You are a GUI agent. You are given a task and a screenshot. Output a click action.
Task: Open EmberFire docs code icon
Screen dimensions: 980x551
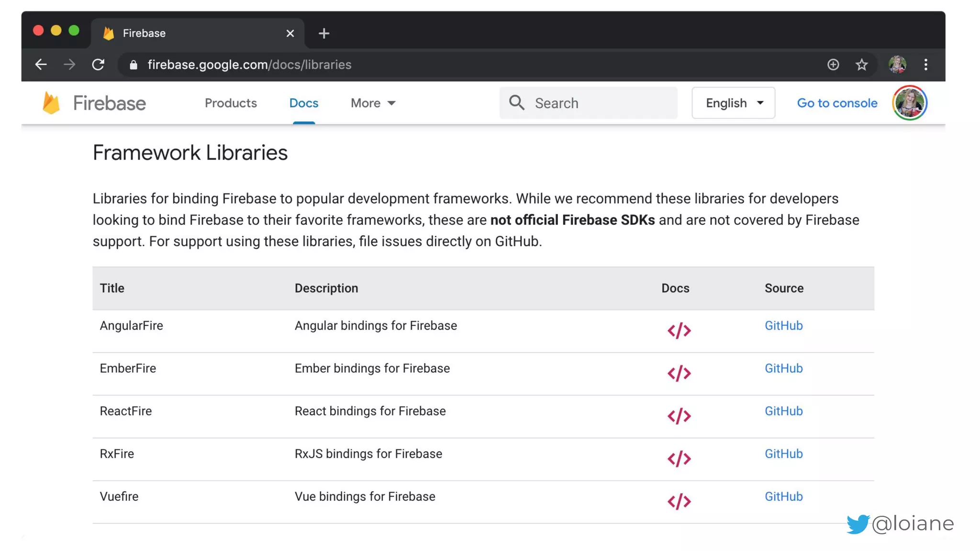[x=679, y=373]
